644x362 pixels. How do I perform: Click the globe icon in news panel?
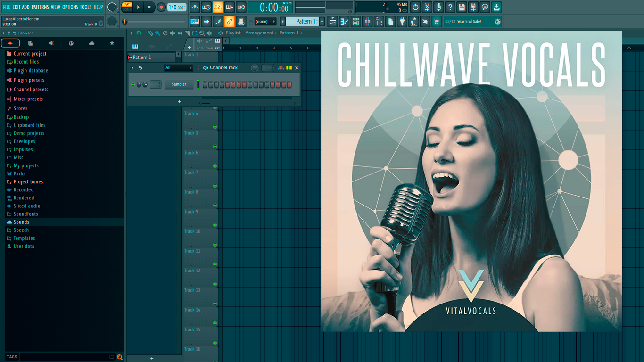(x=497, y=22)
